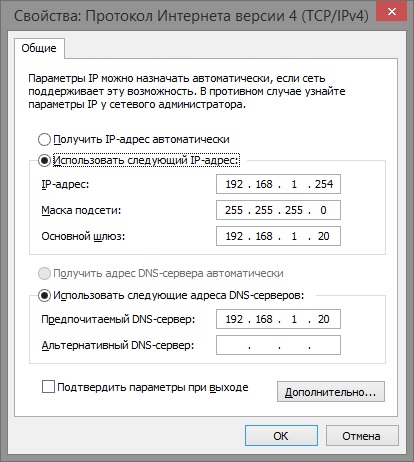Click the Предпочитаемый DNS-сервер field
The image size is (414, 462).
[x=278, y=319]
